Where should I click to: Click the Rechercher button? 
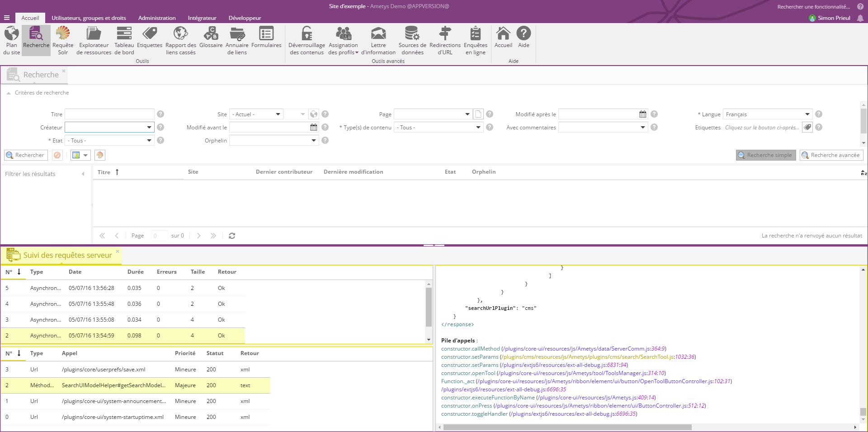25,155
